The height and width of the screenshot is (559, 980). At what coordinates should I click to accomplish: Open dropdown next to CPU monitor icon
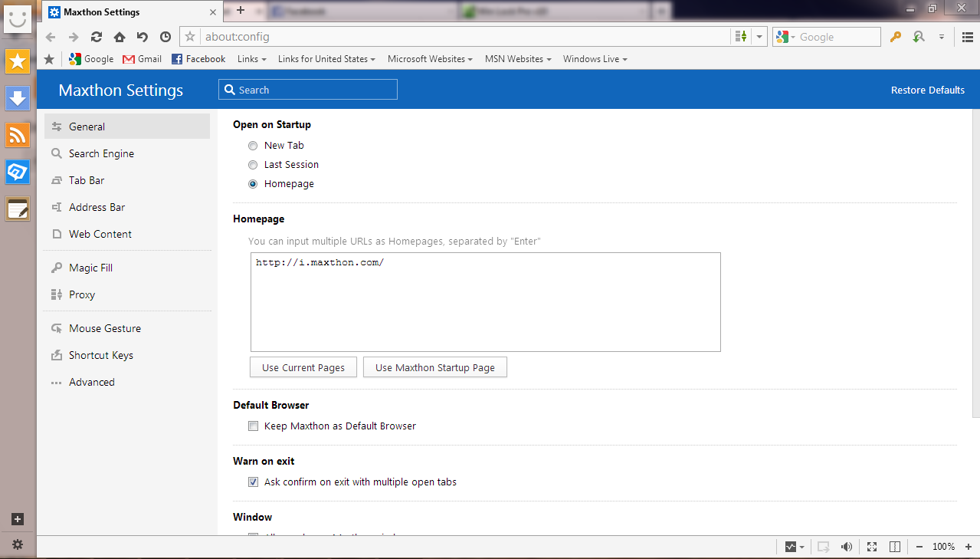point(802,547)
